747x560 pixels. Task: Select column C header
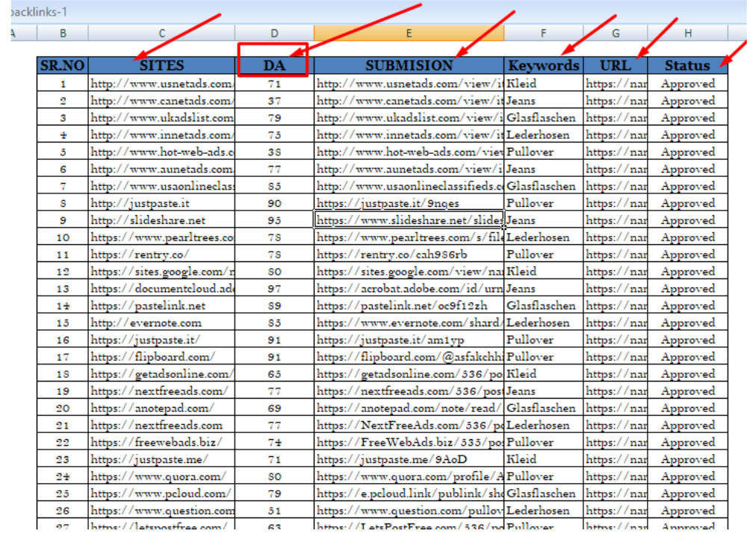tap(161, 34)
